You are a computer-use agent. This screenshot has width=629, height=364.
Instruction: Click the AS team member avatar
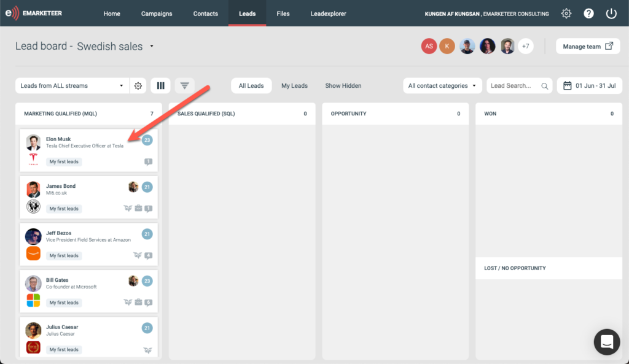pyautogui.click(x=429, y=46)
